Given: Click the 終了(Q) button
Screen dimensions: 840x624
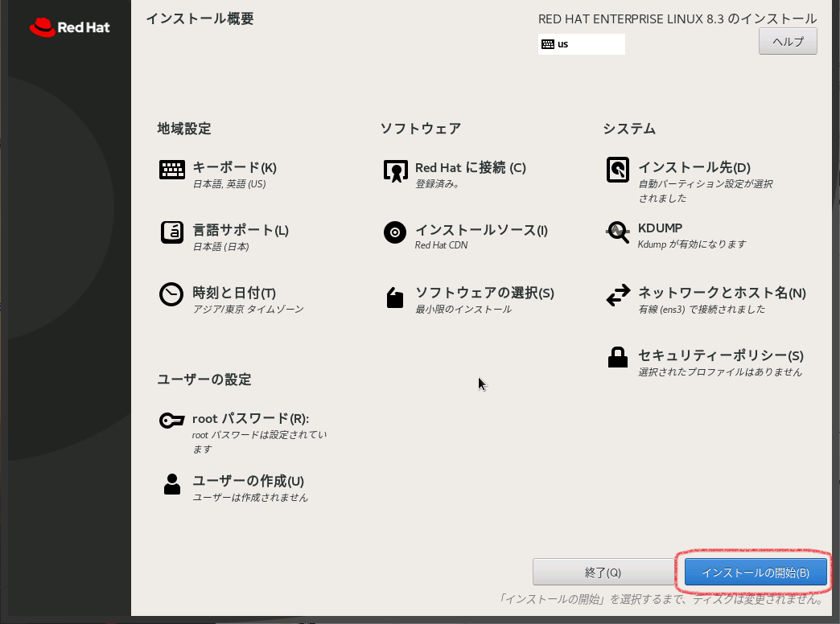Looking at the screenshot, I should (603, 572).
